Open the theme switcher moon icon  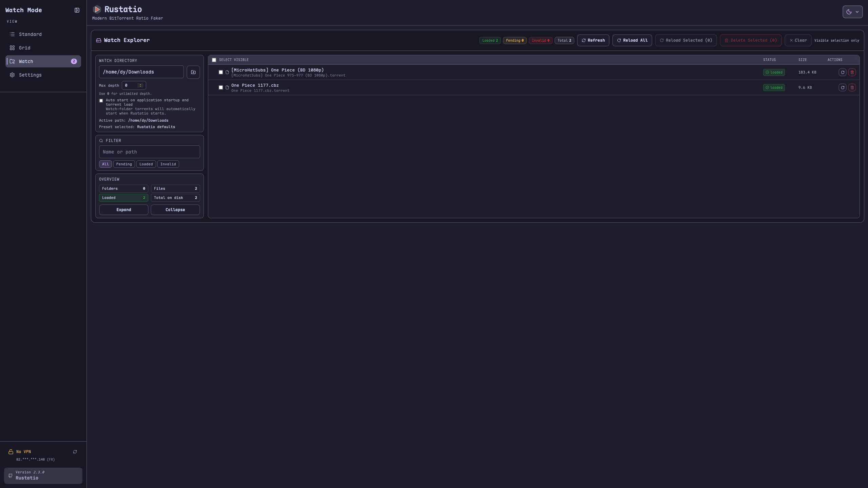coord(849,12)
